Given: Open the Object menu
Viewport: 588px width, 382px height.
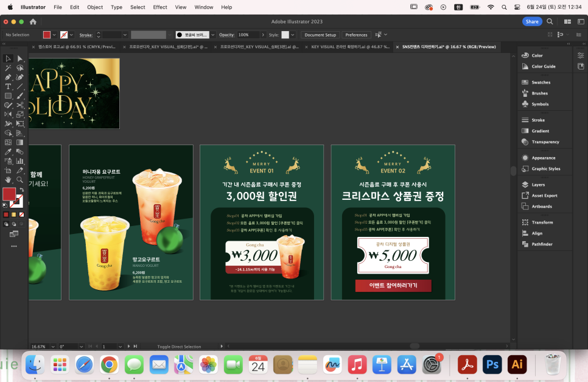Looking at the screenshot, I should point(95,7).
